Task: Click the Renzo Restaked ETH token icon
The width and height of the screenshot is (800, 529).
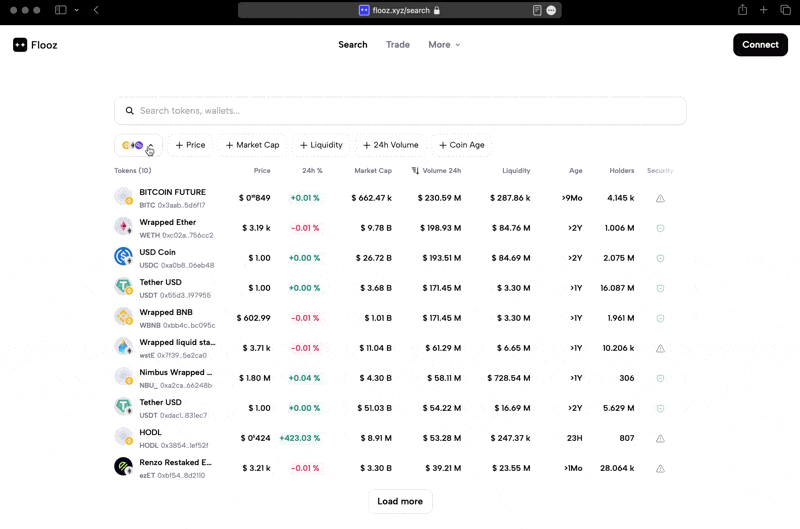Action: coord(123,467)
